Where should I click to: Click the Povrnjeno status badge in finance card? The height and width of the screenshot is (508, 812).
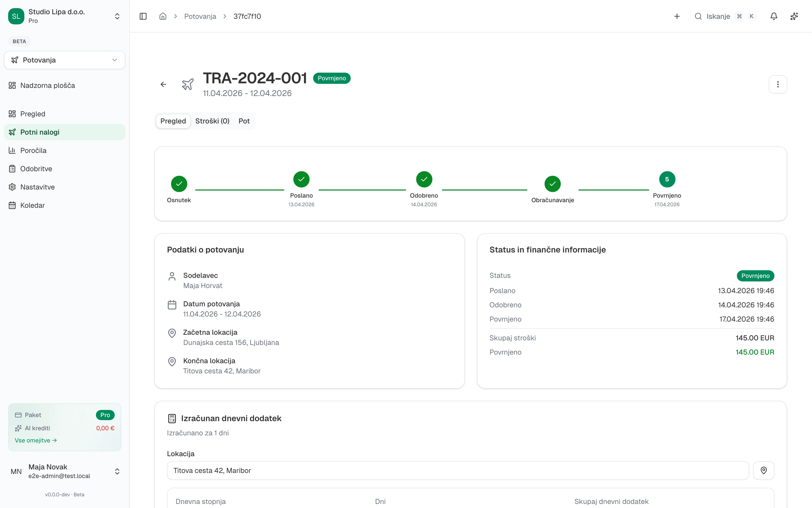tap(755, 276)
